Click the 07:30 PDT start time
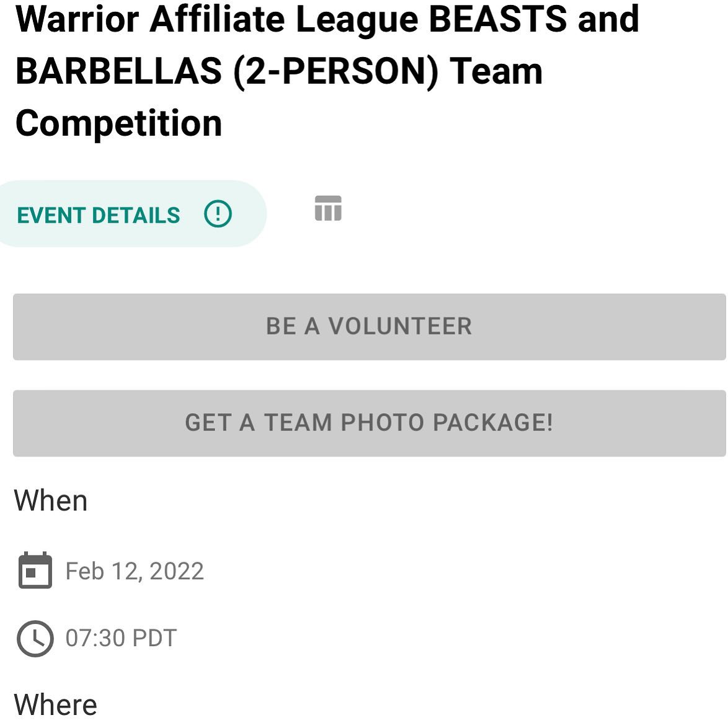Screen dimensions: 728x728 coord(121,638)
